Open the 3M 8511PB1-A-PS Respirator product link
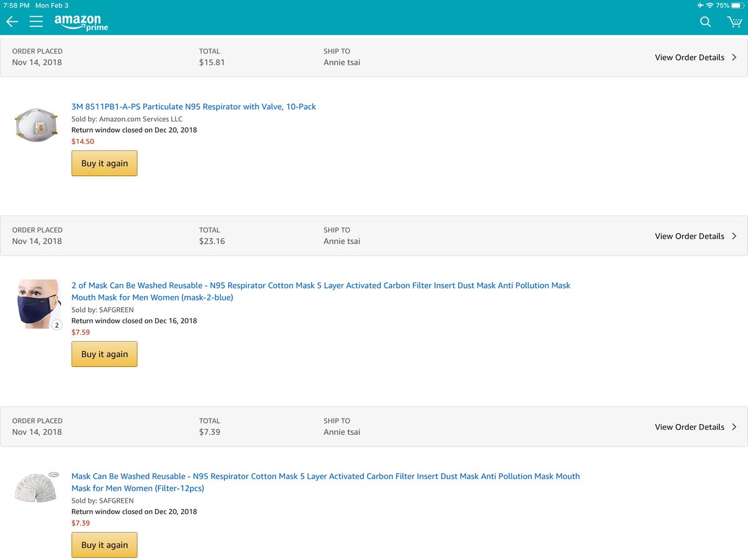This screenshot has height=560, width=748. (x=194, y=107)
